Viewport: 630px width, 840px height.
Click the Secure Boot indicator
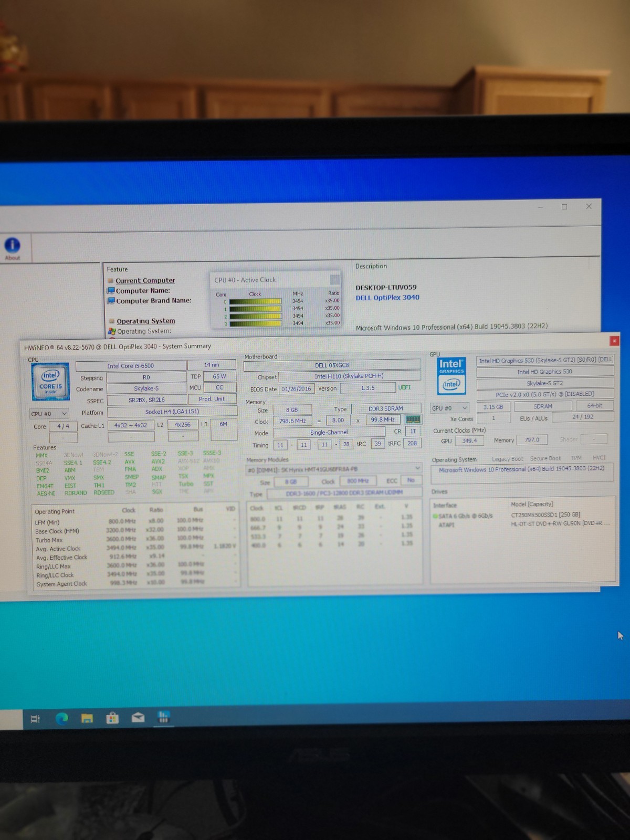[545, 458]
